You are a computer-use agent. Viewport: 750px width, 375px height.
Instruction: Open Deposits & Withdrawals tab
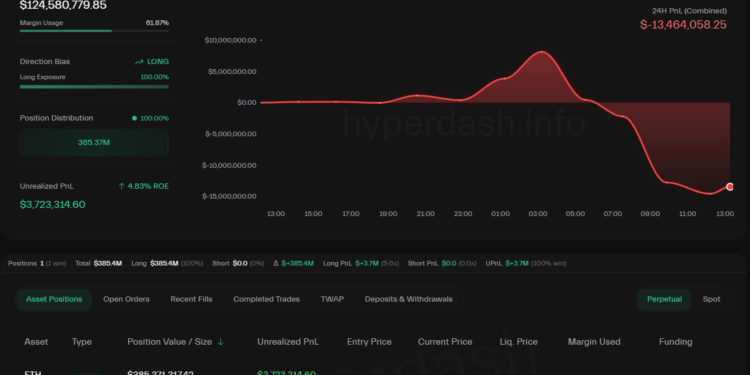point(408,299)
